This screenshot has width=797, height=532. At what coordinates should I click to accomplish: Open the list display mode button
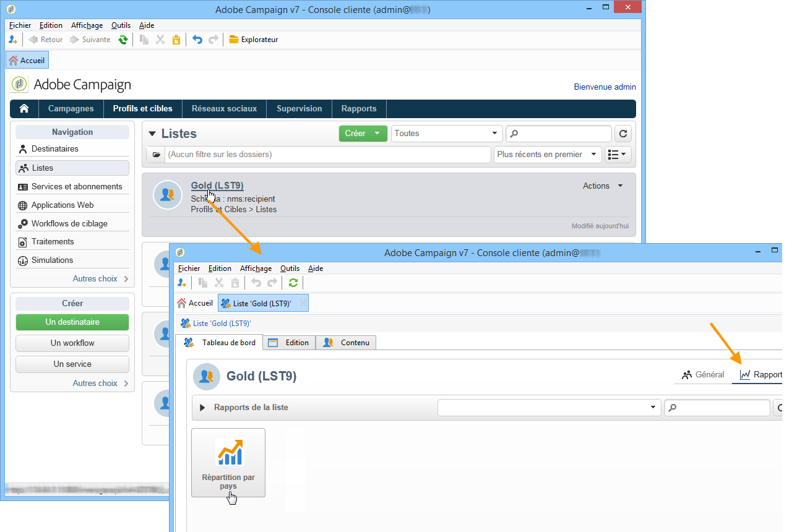click(x=618, y=155)
